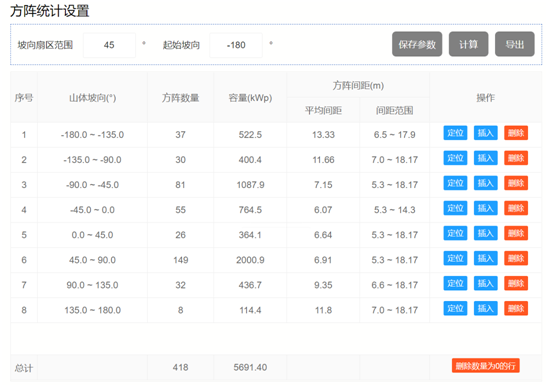Select the average spacing cell 13.33
Screen dimensions: 548x387
(323, 135)
